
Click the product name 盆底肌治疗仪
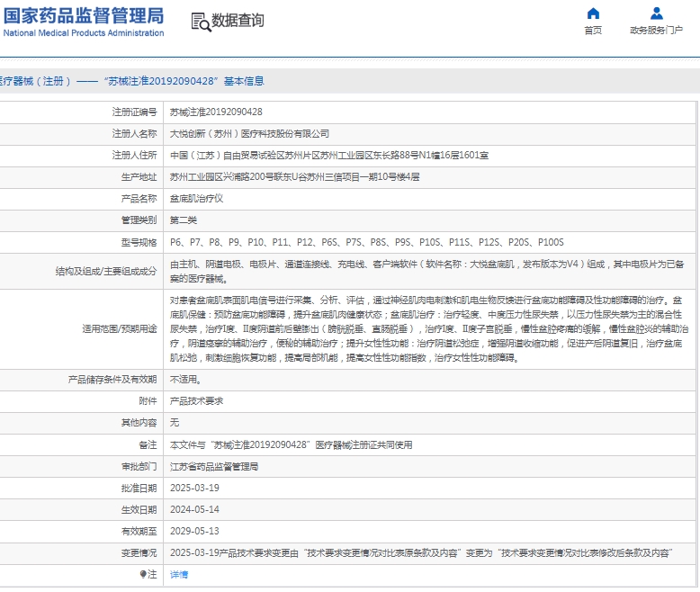[x=196, y=199]
